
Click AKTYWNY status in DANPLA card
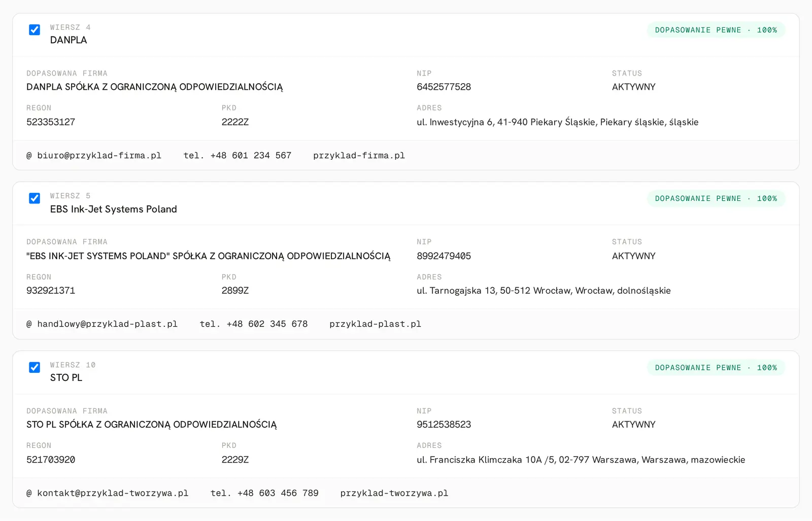(634, 87)
